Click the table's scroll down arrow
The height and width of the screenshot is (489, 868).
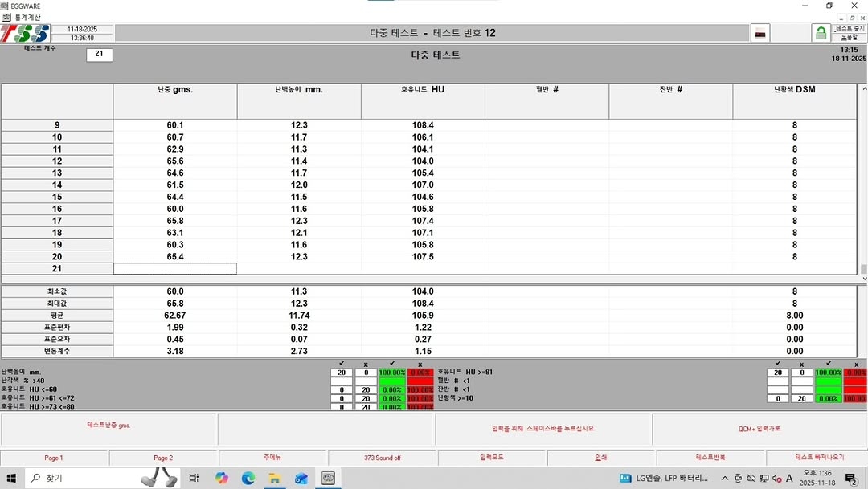864,279
